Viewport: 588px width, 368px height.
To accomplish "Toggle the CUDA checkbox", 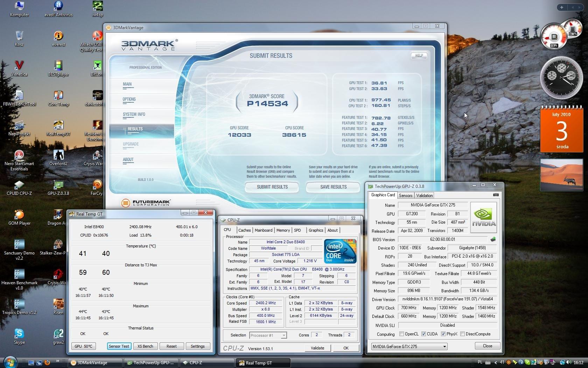I will click(x=423, y=334).
